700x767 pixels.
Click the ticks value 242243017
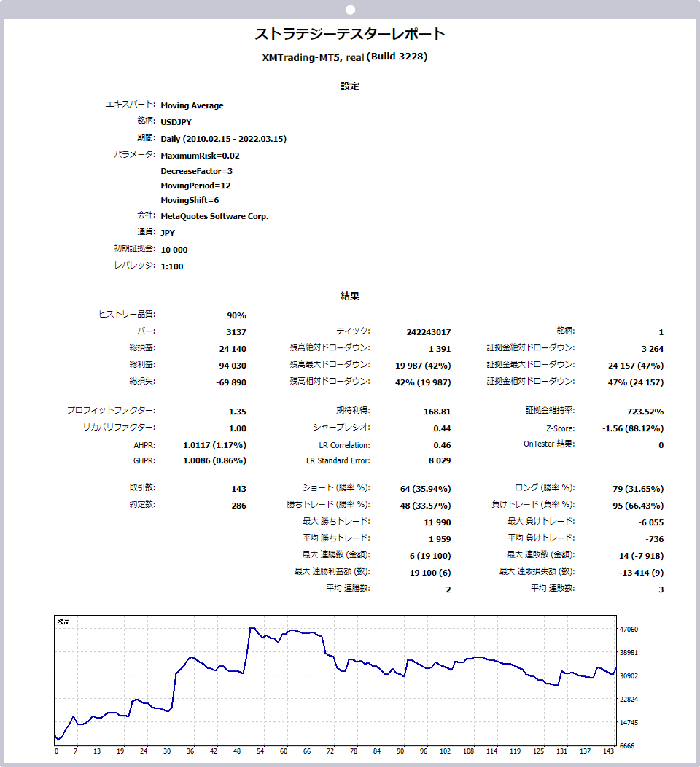428,332
